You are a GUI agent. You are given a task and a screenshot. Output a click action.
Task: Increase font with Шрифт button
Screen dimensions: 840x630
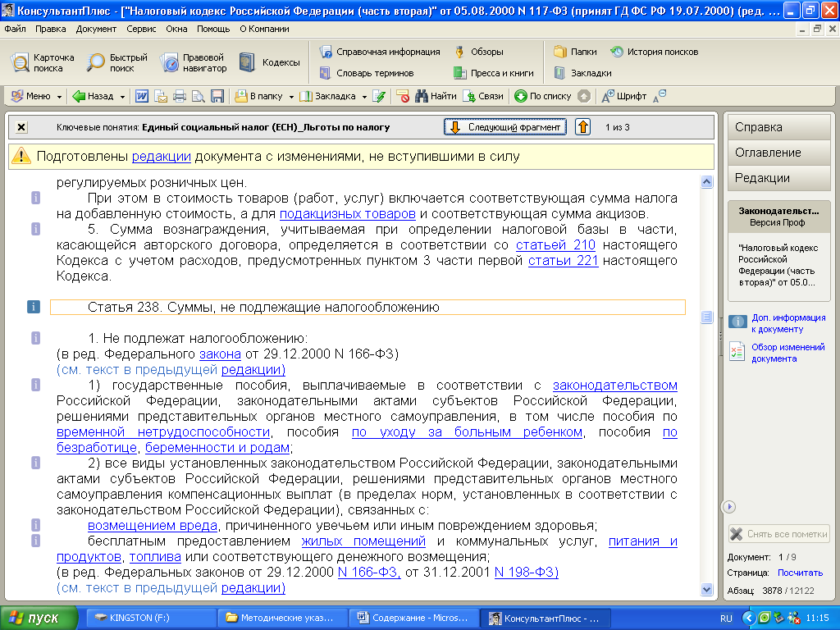click(624, 97)
